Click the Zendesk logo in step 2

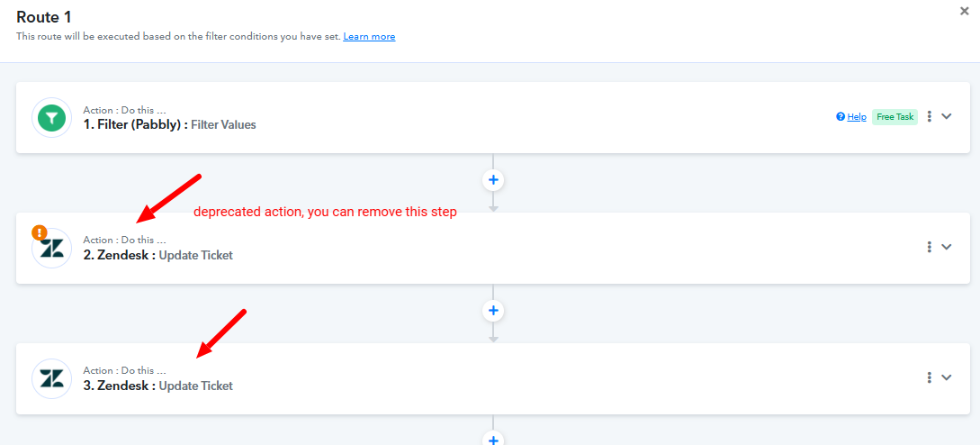click(52, 249)
